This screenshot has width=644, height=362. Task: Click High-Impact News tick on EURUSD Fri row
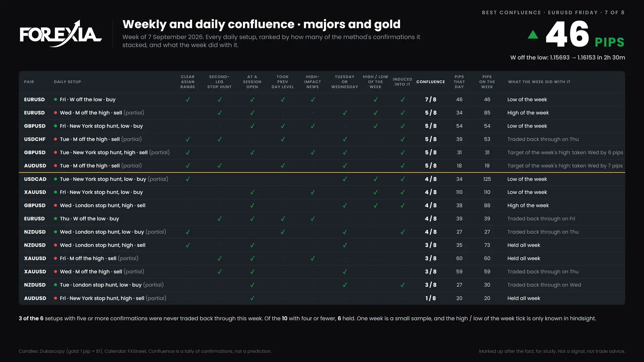[x=313, y=100]
